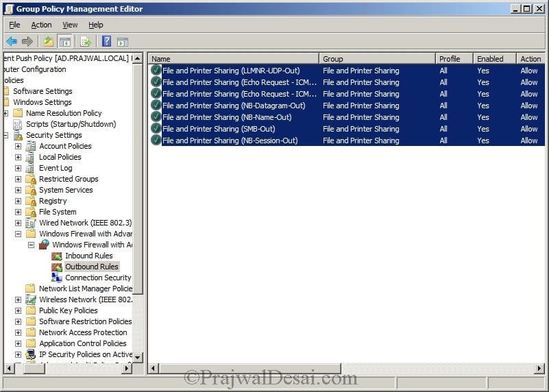Expand the Application Control Policies node
The width and height of the screenshot is (549, 392).
19,343
